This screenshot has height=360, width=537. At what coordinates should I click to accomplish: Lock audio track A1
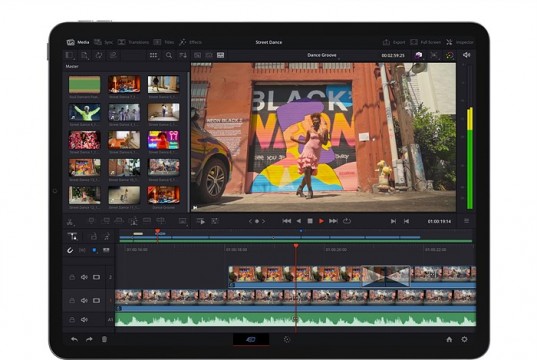click(72, 320)
